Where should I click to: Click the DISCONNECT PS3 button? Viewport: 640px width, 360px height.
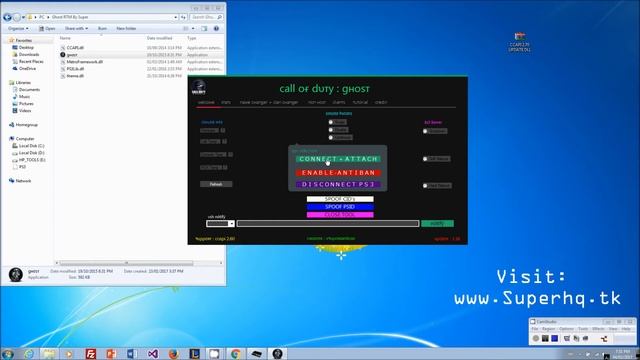click(x=338, y=184)
